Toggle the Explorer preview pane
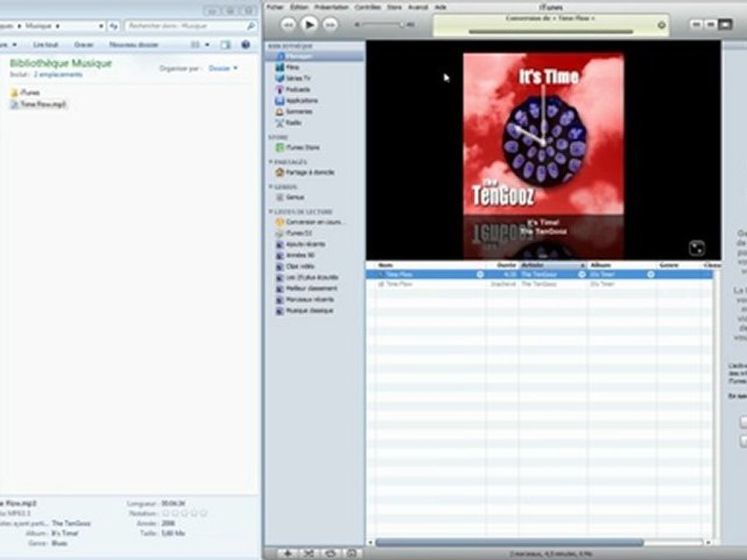 pos(225,45)
